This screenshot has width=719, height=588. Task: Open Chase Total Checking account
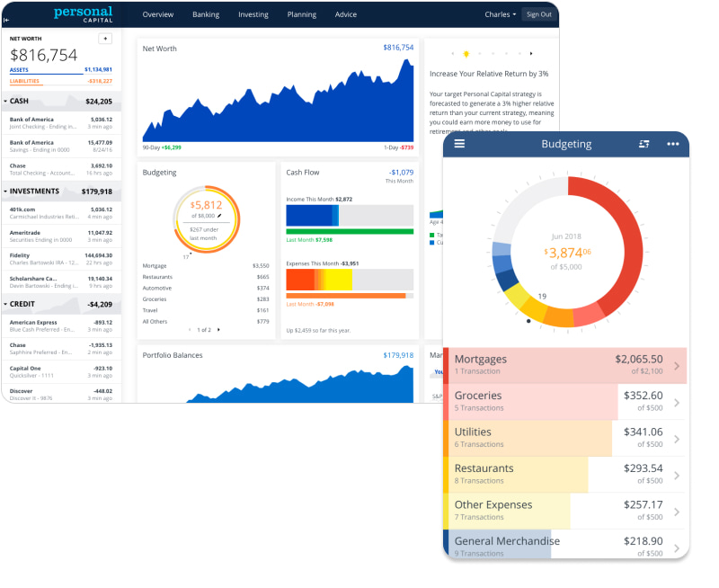61,169
